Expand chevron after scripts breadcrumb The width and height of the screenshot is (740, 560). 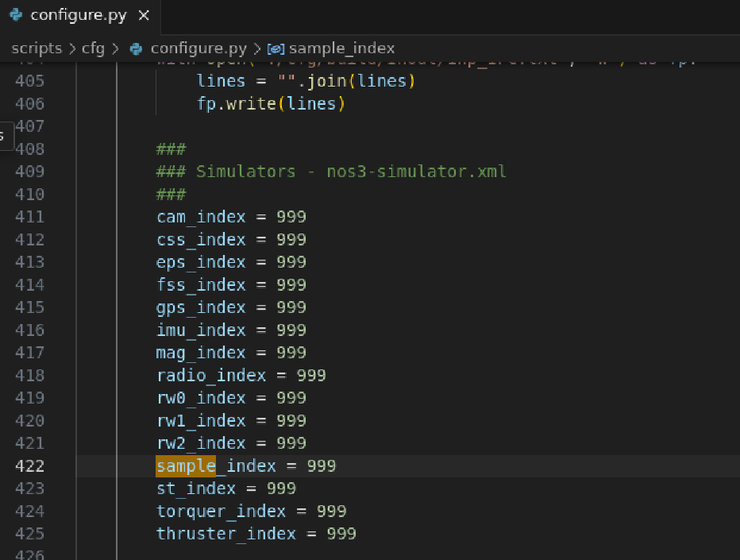coord(72,48)
